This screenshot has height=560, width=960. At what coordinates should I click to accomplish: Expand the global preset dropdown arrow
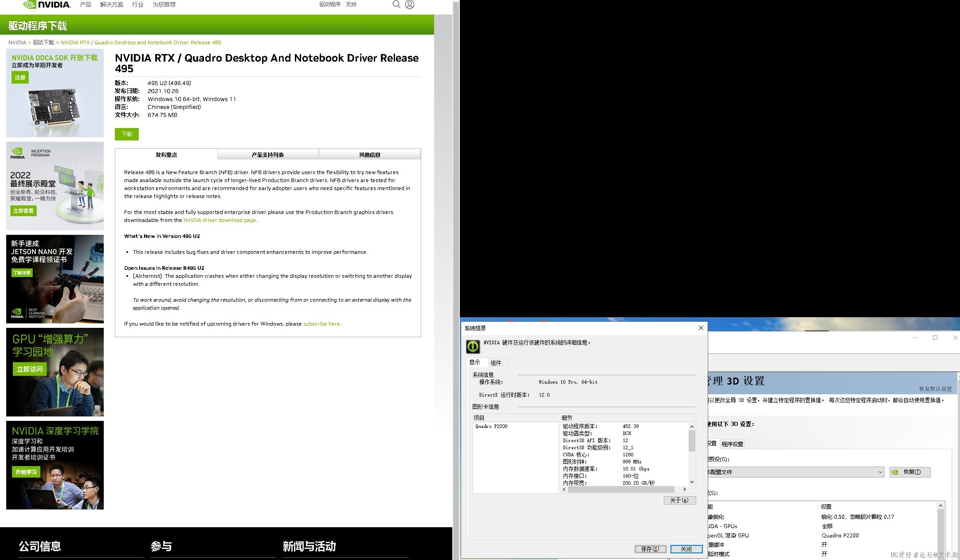pos(880,472)
